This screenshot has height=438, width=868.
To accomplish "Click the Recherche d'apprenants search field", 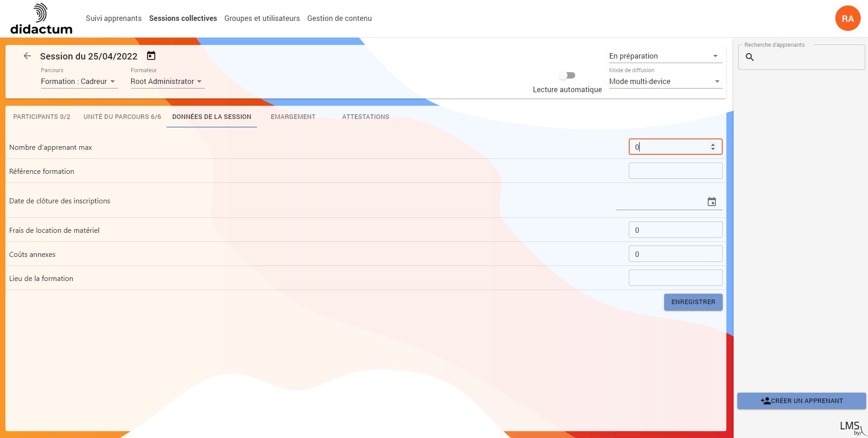I will tap(802, 57).
